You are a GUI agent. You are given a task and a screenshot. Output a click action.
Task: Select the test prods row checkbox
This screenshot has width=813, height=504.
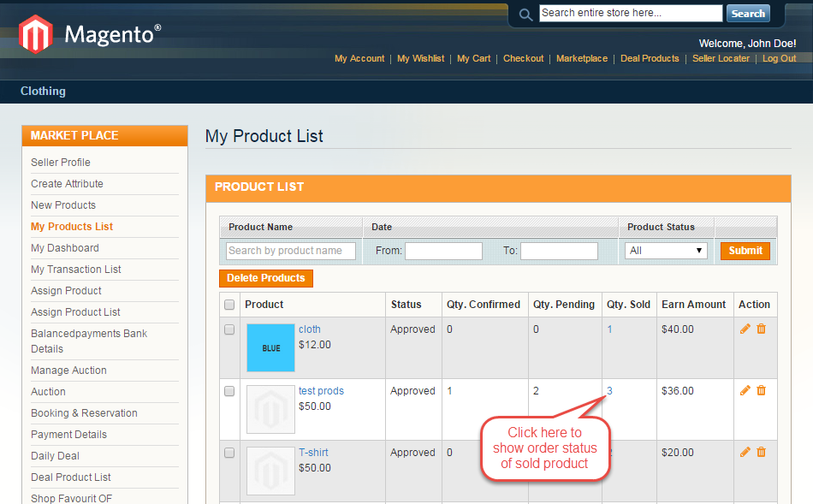click(229, 391)
